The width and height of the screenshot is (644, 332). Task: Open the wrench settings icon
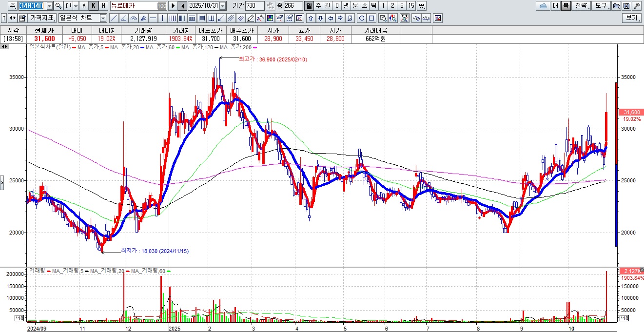637,6
